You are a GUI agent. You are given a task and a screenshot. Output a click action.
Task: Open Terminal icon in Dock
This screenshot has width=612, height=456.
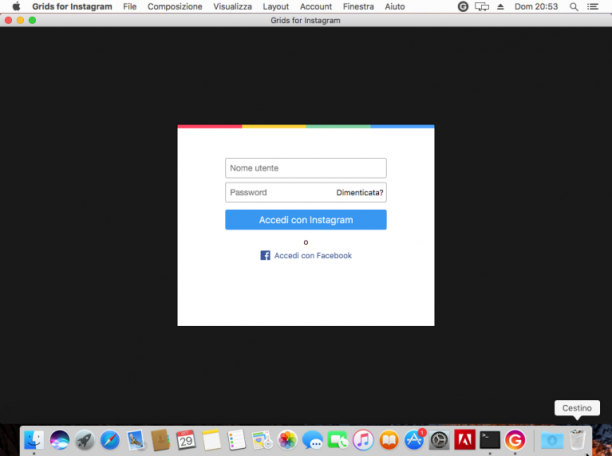click(x=490, y=440)
